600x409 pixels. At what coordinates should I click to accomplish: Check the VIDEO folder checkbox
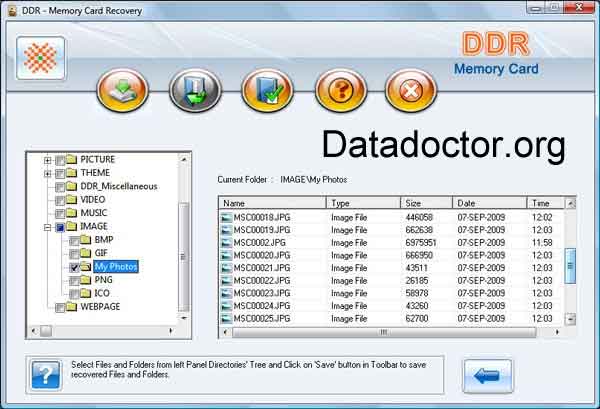click(x=60, y=200)
